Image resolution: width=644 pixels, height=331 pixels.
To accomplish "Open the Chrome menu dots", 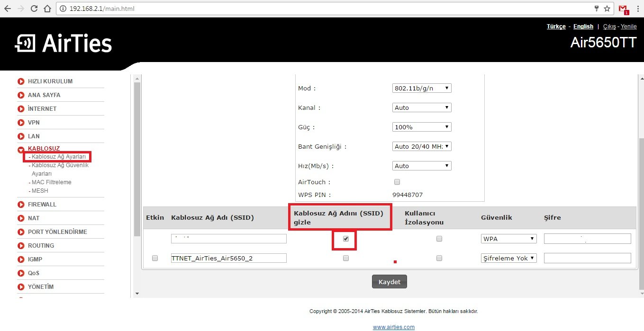I will 637,9.
